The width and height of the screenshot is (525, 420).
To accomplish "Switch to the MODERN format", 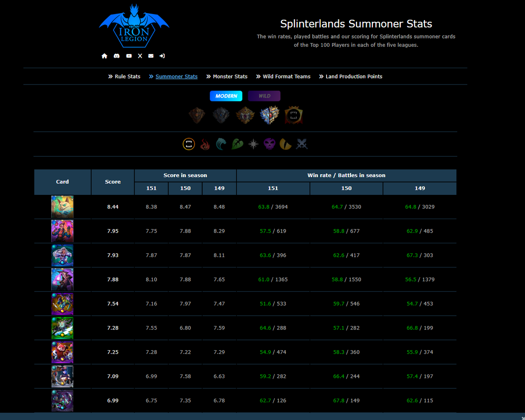I will coord(226,96).
